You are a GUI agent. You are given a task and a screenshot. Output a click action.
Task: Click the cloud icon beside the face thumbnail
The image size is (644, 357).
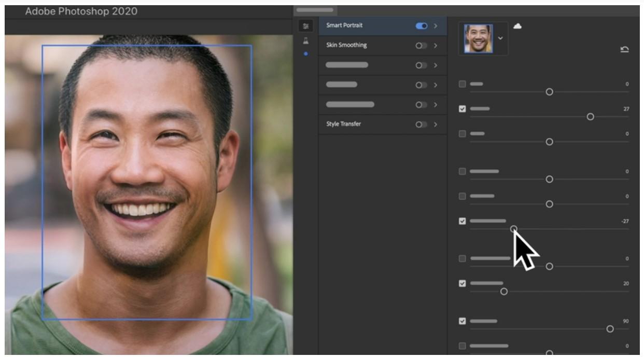517,26
